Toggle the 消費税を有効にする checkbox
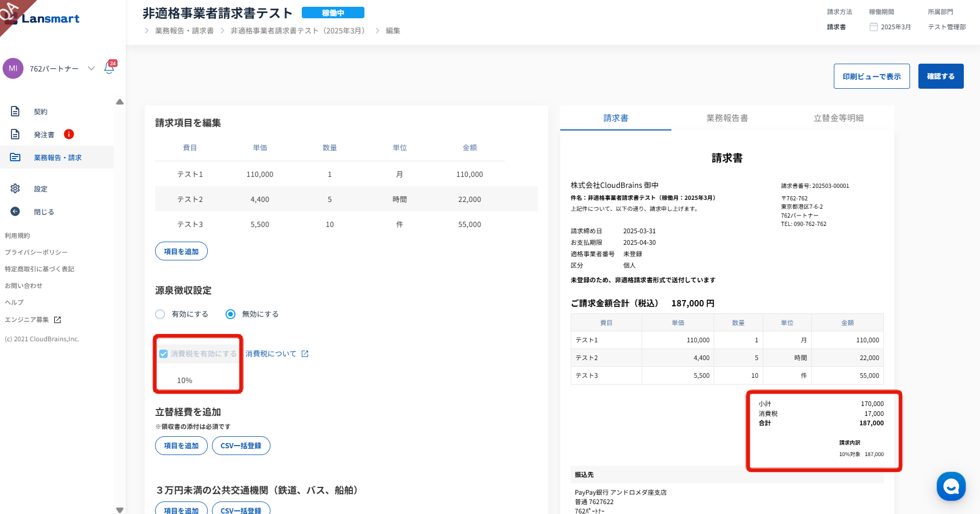This screenshot has height=514, width=980. click(163, 354)
